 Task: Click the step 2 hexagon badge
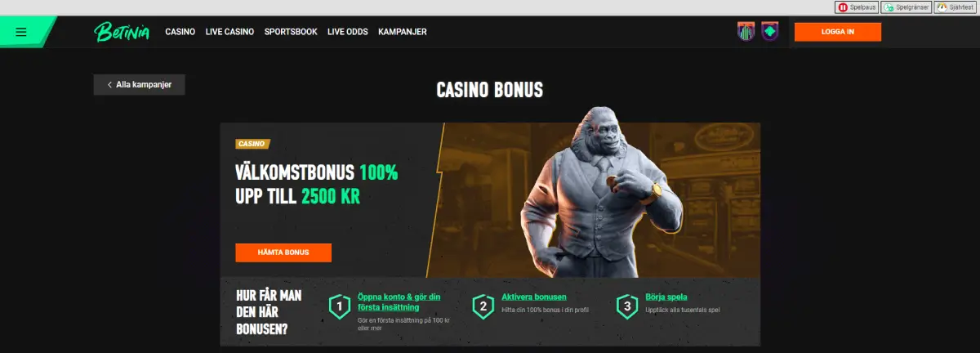coord(483,307)
